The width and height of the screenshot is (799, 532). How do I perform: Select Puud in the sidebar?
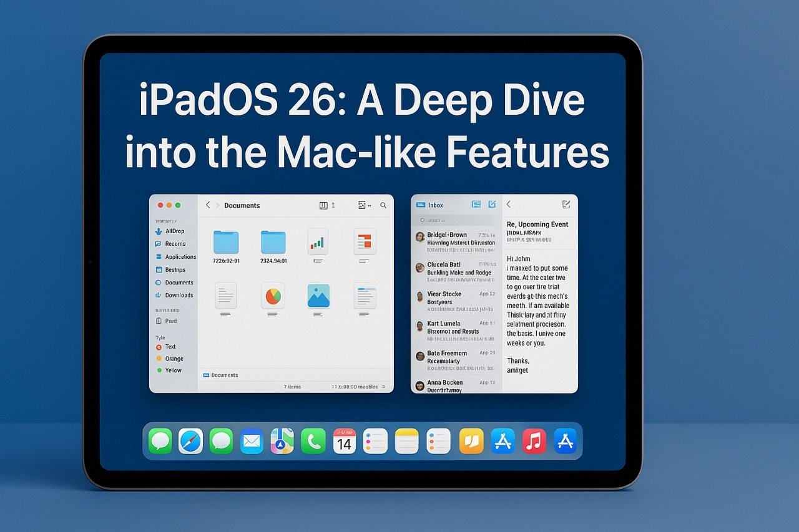click(166, 321)
